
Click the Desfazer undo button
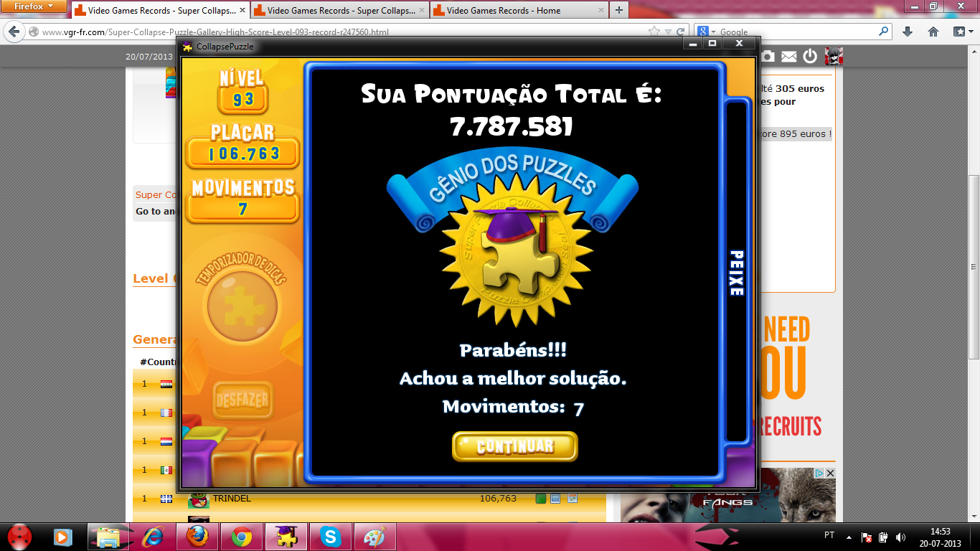pyautogui.click(x=242, y=400)
